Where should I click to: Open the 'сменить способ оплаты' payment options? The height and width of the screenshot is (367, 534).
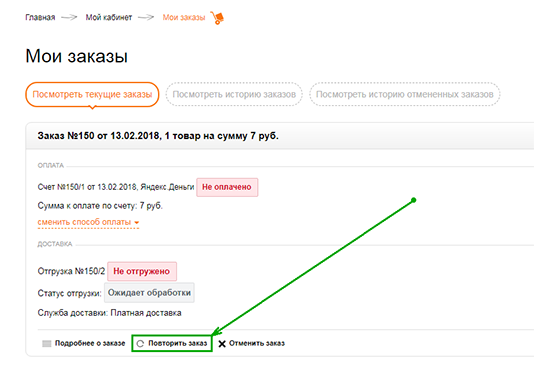tap(84, 222)
